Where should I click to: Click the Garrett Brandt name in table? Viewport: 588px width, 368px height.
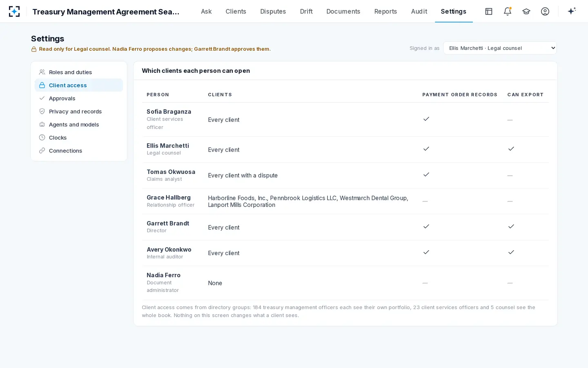point(168,223)
